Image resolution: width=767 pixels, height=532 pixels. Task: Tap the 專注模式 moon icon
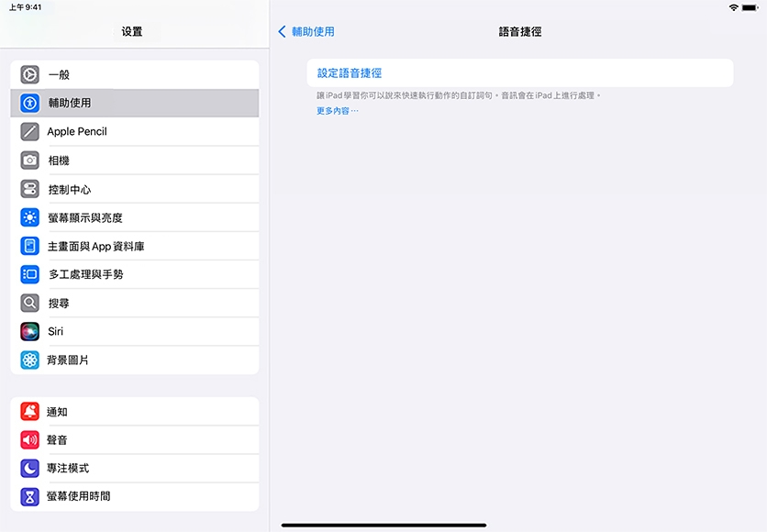(30, 468)
